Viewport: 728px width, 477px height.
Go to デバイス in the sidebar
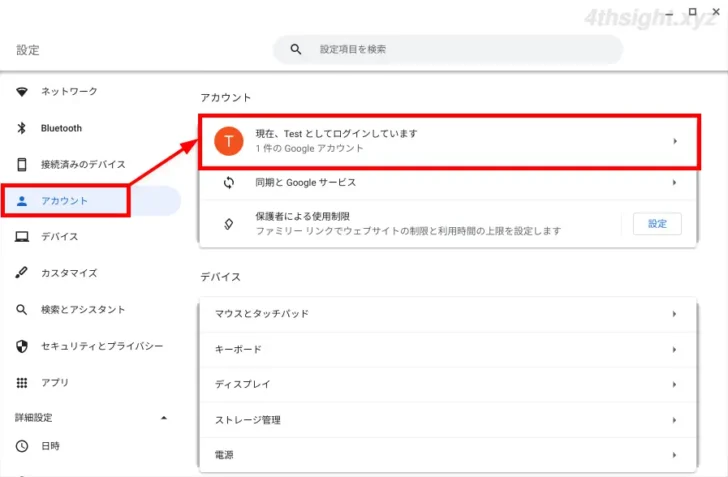coord(59,237)
